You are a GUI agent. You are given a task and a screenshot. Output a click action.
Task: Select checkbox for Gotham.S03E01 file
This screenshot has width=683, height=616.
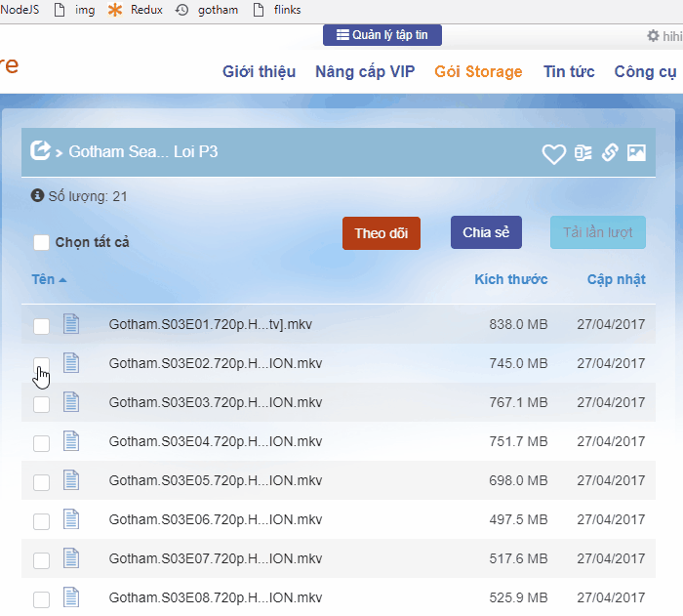(x=41, y=326)
